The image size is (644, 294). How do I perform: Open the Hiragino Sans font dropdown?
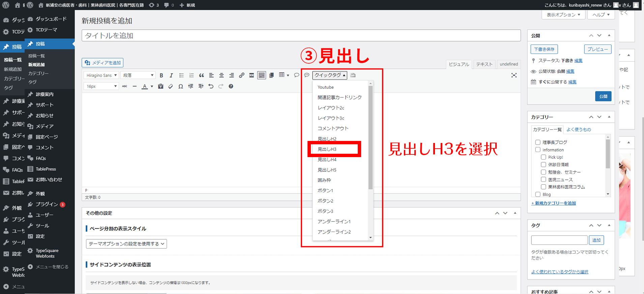[101, 76]
